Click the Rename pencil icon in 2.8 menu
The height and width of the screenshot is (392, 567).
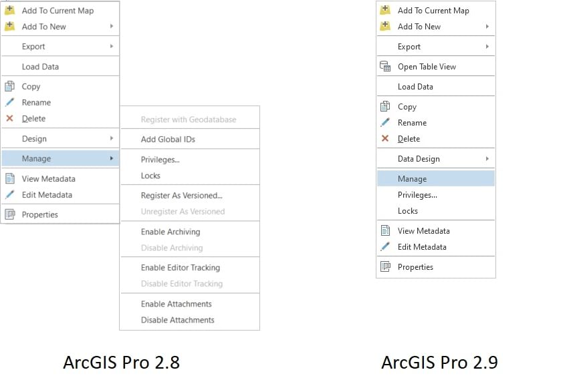10,102
